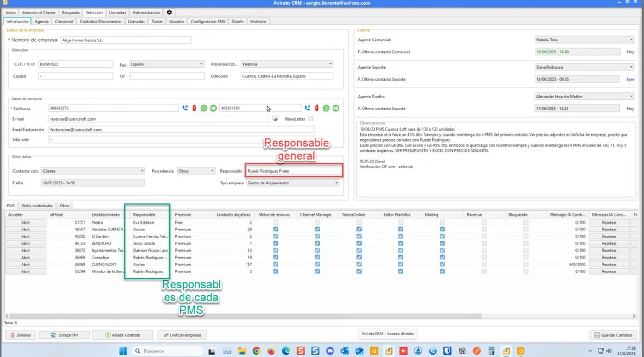This screenshot has width=644, height=357.
Task: Click the Email Facturación input field
Action: tap(181, 130)
